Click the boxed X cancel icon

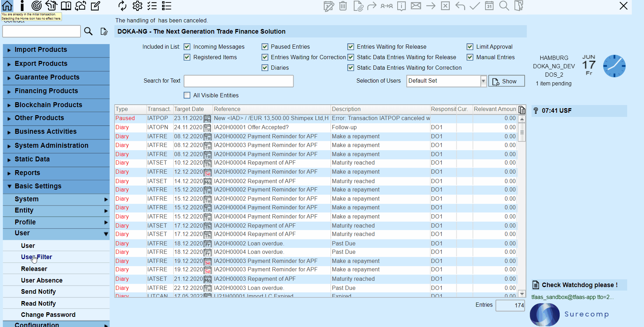445,6
